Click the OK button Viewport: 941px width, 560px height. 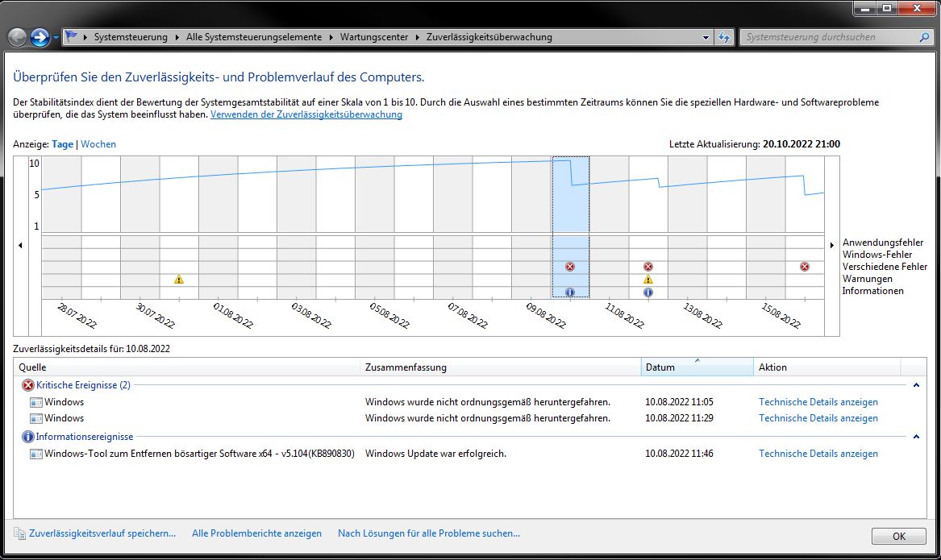pyautogui.click(x=898, y=536)
